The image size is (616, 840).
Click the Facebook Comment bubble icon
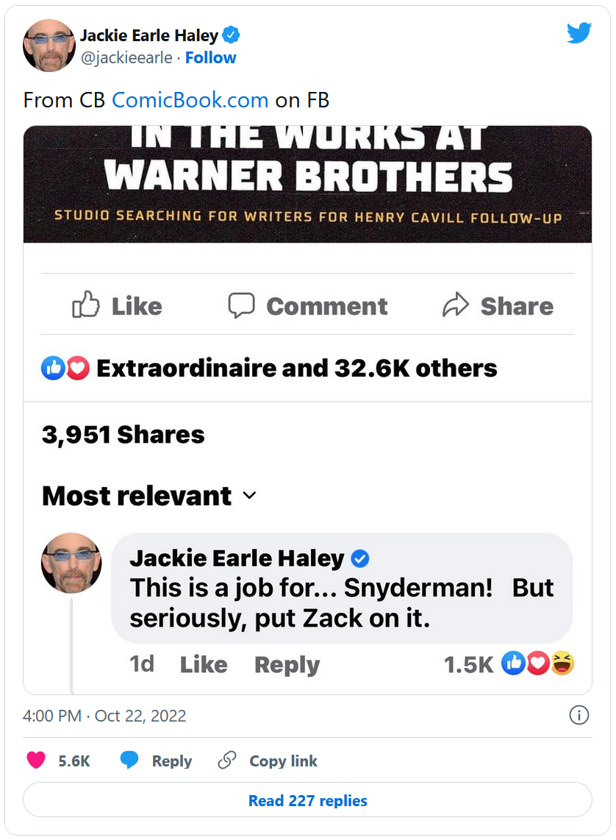pos(241,305)
